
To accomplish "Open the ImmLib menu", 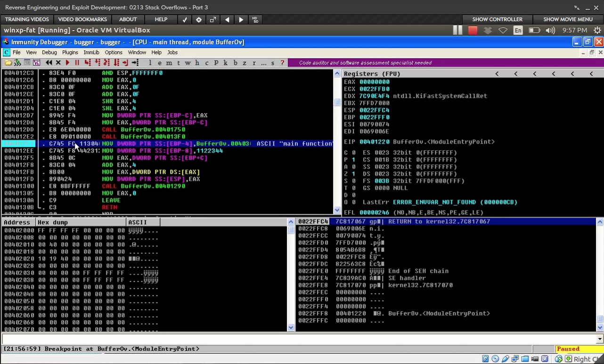I will pos(91,52).
